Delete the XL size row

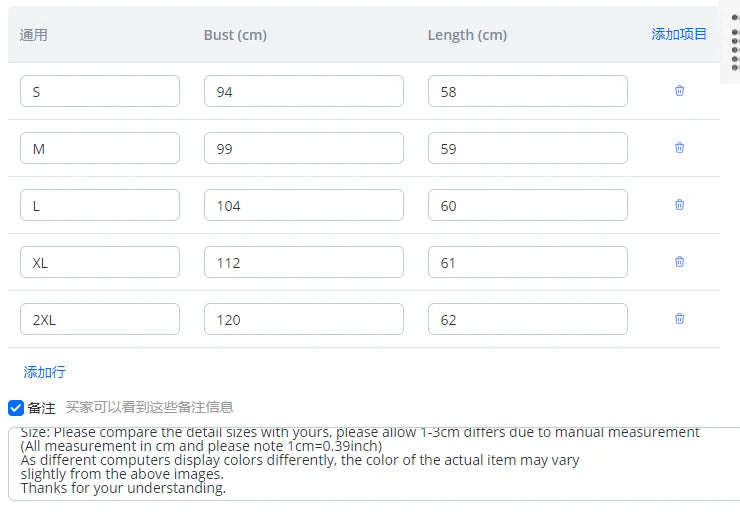click(680, 262)
